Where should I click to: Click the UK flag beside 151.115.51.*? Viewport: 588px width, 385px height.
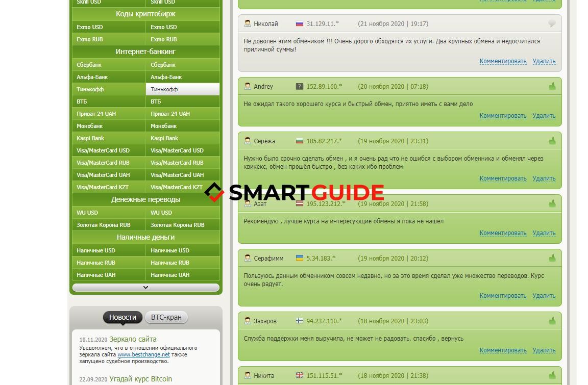point(299,375)
